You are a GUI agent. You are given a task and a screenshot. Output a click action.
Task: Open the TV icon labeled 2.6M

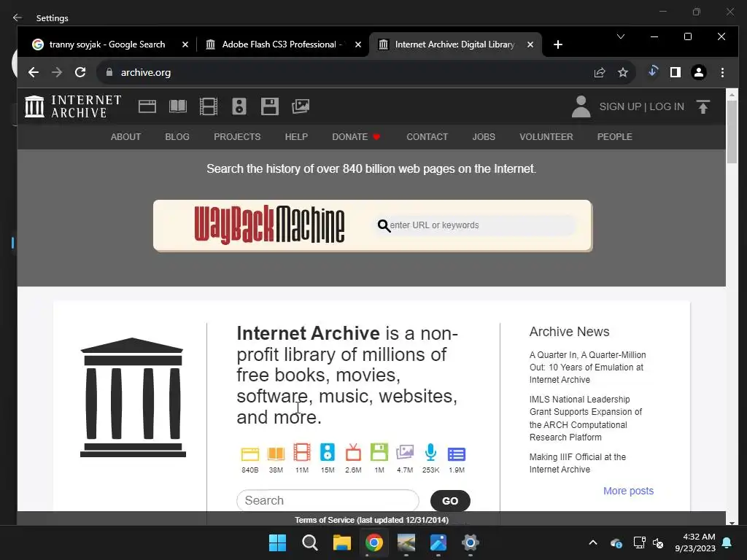pyautogui.click(x=353, y=452)
